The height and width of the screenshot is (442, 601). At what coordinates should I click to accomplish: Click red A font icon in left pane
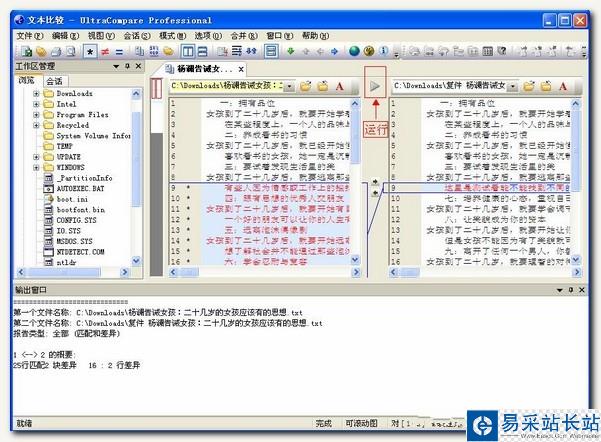pos(340,87)
